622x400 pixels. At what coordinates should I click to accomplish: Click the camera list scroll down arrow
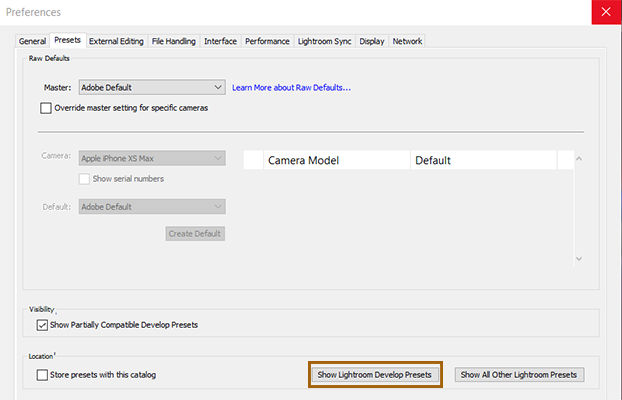579,259
